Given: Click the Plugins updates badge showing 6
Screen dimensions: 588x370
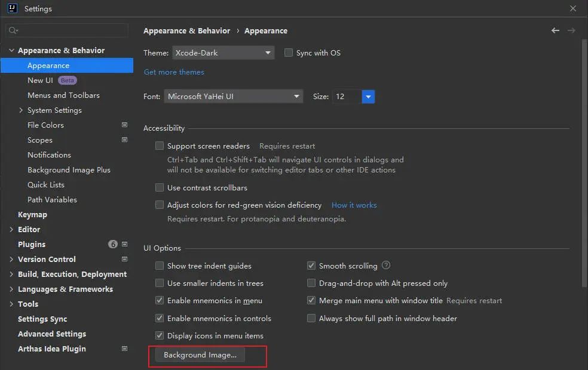Looking at the screenshot, I should (113, 245).
